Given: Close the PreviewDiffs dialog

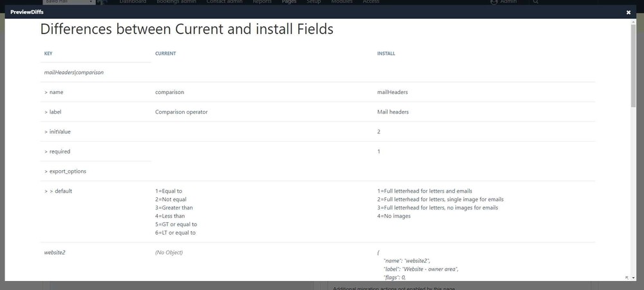Looking at the screenshot, I should point(629,12).
